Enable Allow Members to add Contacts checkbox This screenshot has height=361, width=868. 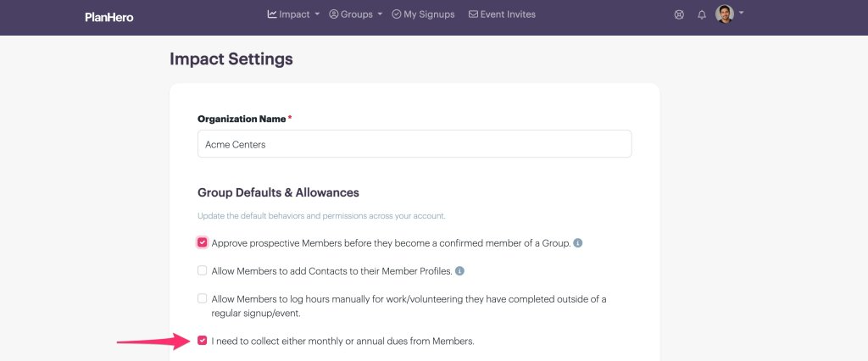[202, 271]
